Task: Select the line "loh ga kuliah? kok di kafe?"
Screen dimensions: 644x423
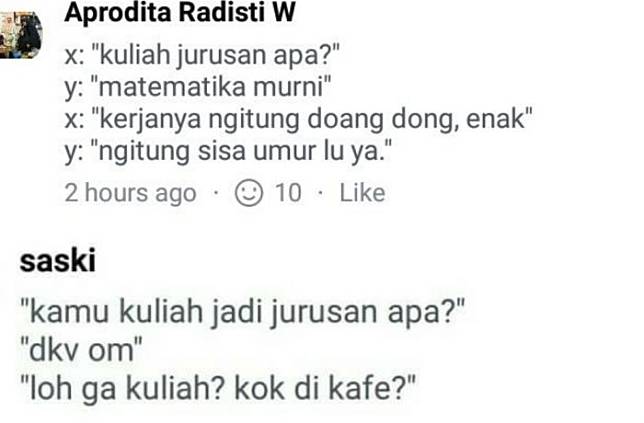Action: pyautogui.click(x=218, y=388)
